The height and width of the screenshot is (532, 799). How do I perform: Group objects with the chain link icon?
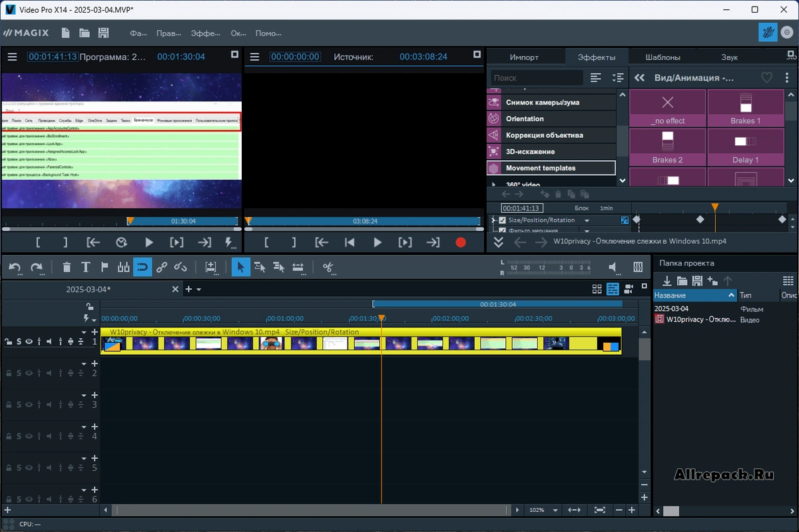[162, 267]
